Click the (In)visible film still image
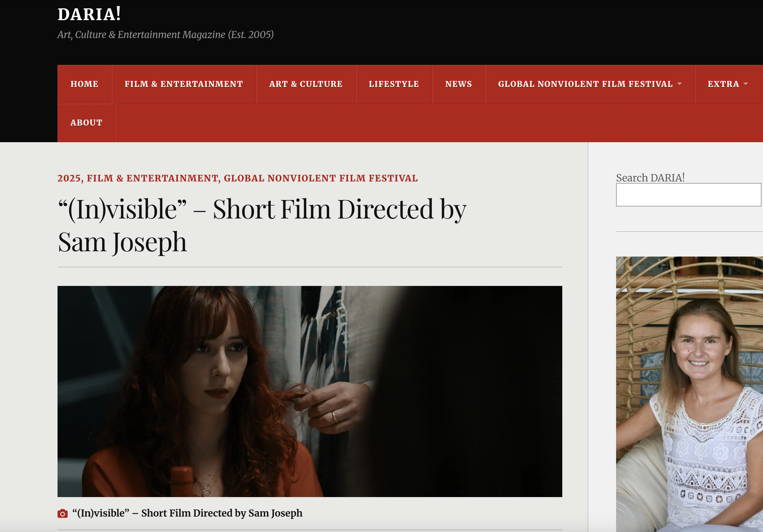This screenshot has width=763, height=532. tap(309, 391)
